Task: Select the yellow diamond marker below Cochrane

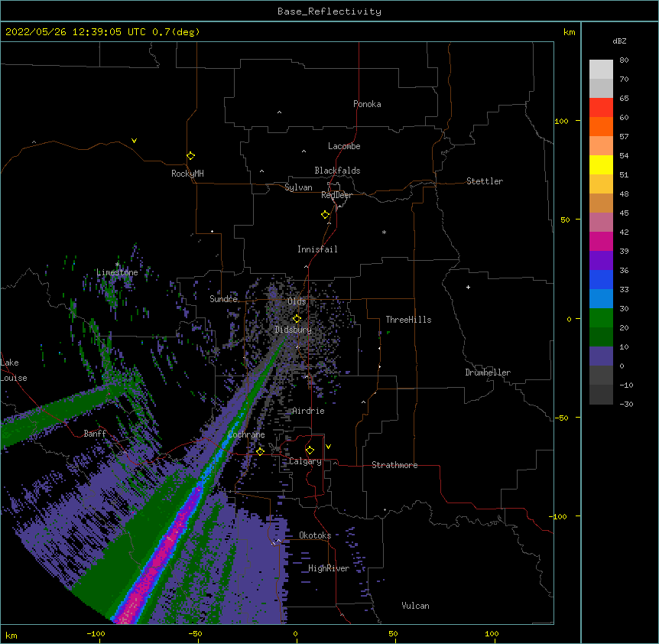Action: coord(260,451)
